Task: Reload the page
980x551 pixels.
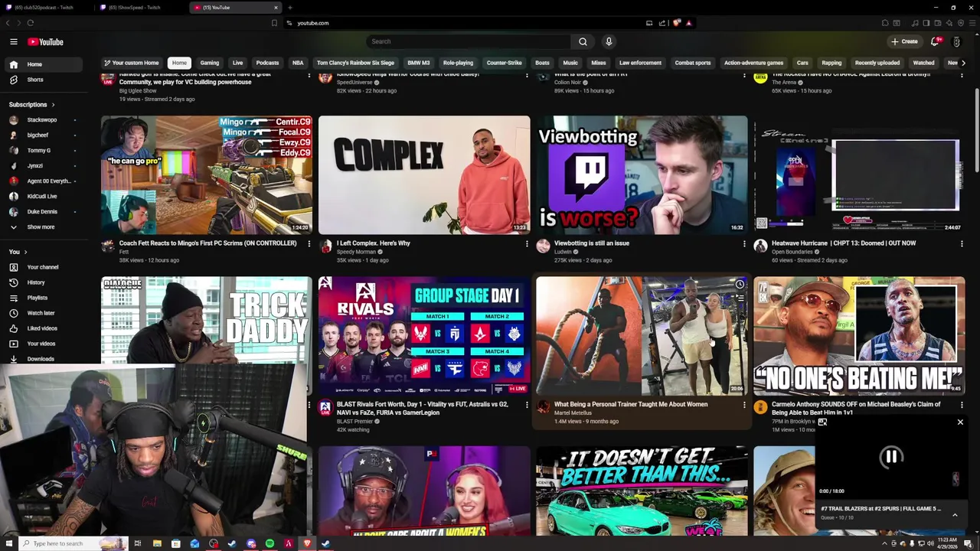Action: pos(30,23)
